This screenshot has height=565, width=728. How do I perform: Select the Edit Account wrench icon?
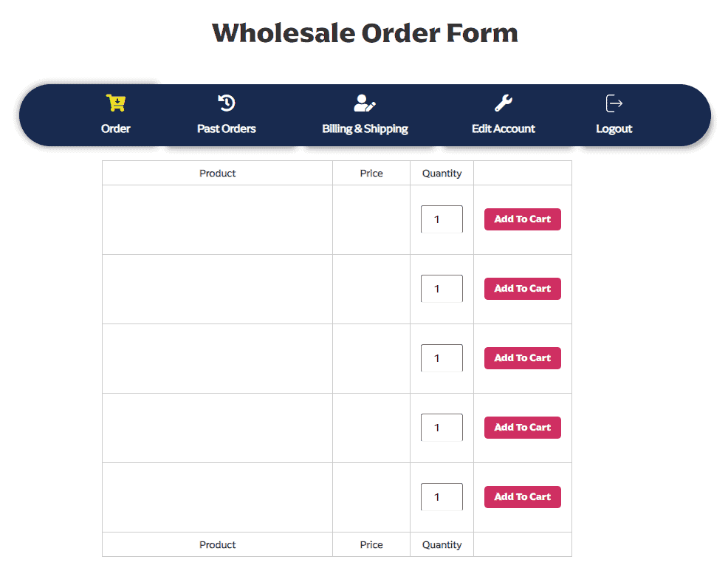(504, 103)
